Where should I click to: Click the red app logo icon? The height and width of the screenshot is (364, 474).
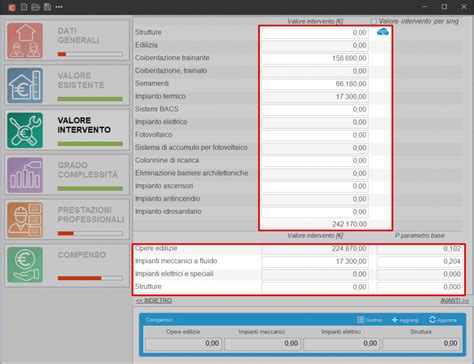pyautogui.click(x=12, y=7)
